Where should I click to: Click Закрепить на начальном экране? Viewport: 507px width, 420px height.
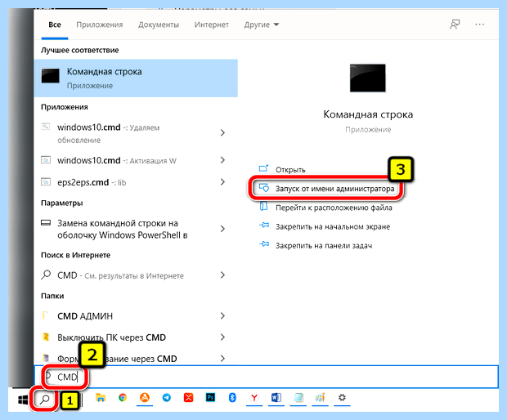click(333, 227)
